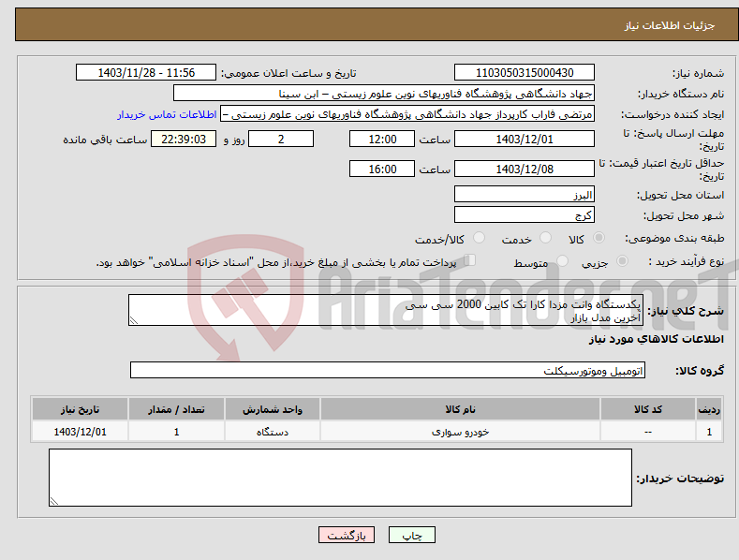Click the جزئیات اطلاعات نیاز header title

(x=670, y=25)
